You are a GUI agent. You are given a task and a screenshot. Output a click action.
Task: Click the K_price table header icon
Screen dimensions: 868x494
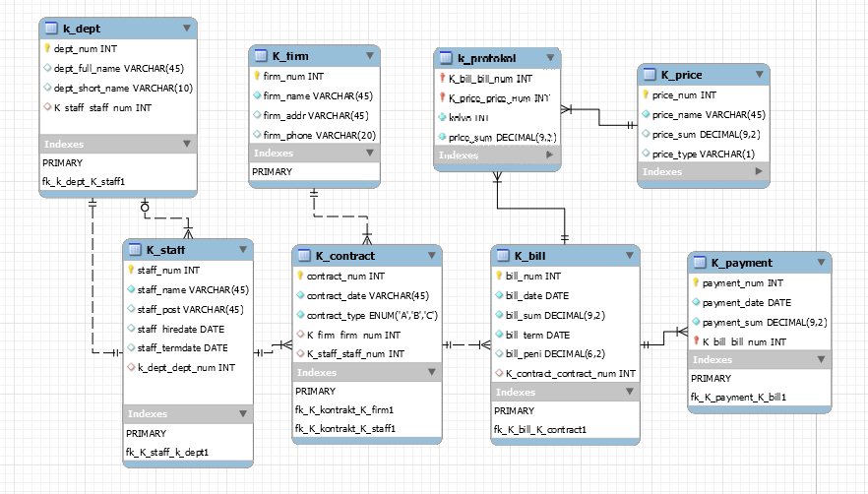[650, 75]
